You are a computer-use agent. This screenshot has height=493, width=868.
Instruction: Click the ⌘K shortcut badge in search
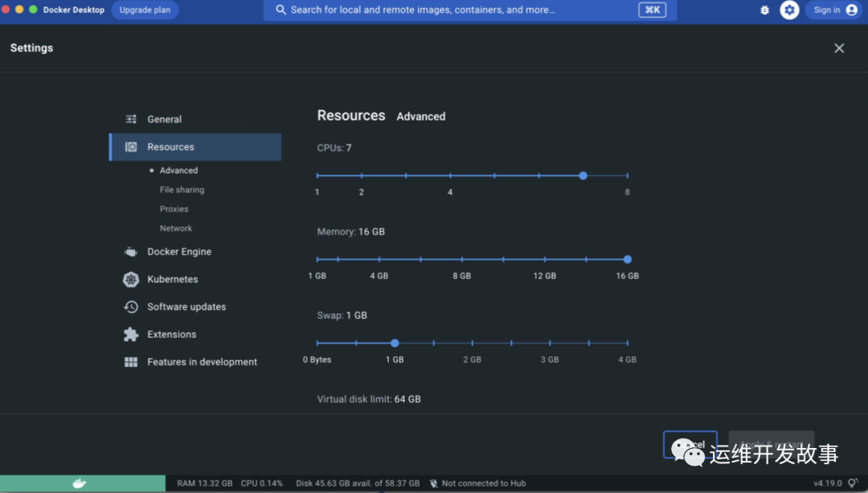pyautogui.click(x=652, y=10)
